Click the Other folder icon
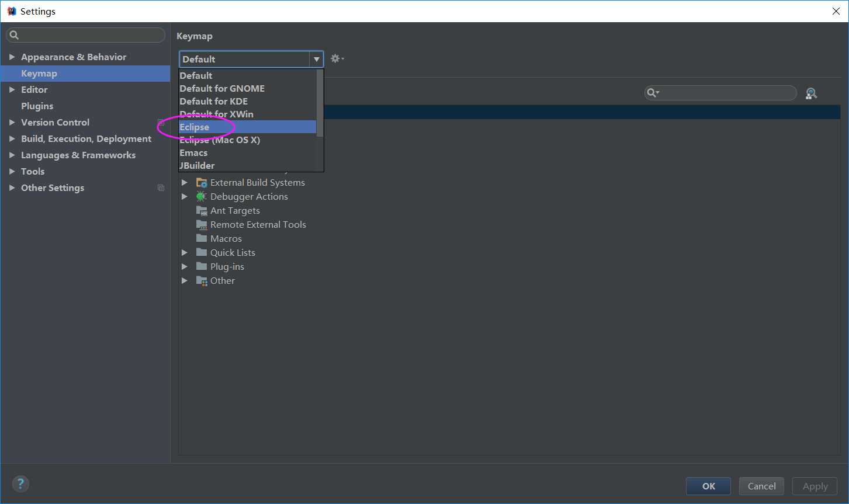The image size is (849, 504). tap(202, 281)
